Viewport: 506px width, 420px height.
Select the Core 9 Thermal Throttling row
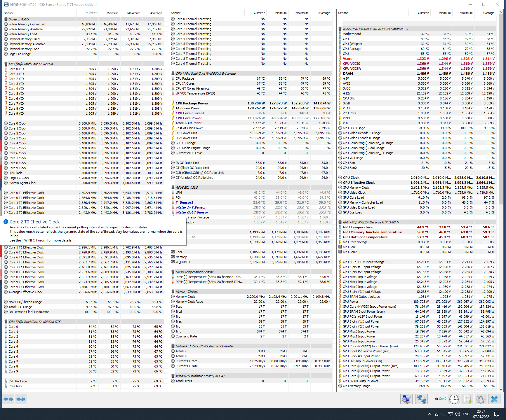(251, 64)
